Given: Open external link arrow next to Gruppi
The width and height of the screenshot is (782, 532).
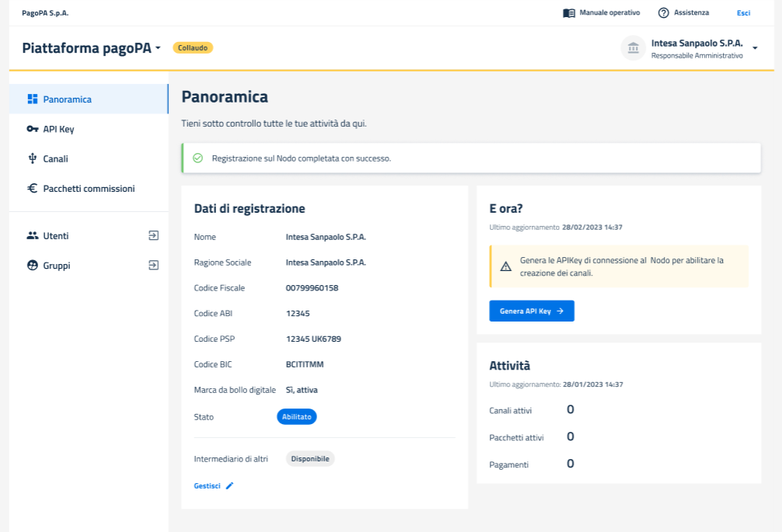Looking at the screenshot, I should tap(153, 265).
